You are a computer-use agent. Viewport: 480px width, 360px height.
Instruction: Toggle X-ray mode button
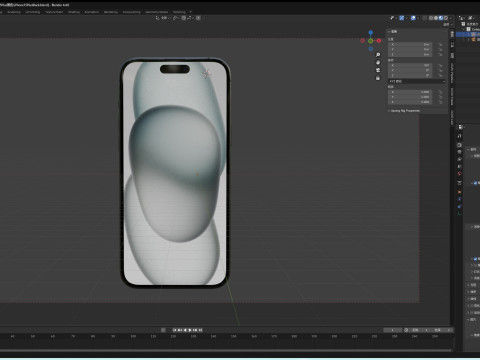[424, 18]
